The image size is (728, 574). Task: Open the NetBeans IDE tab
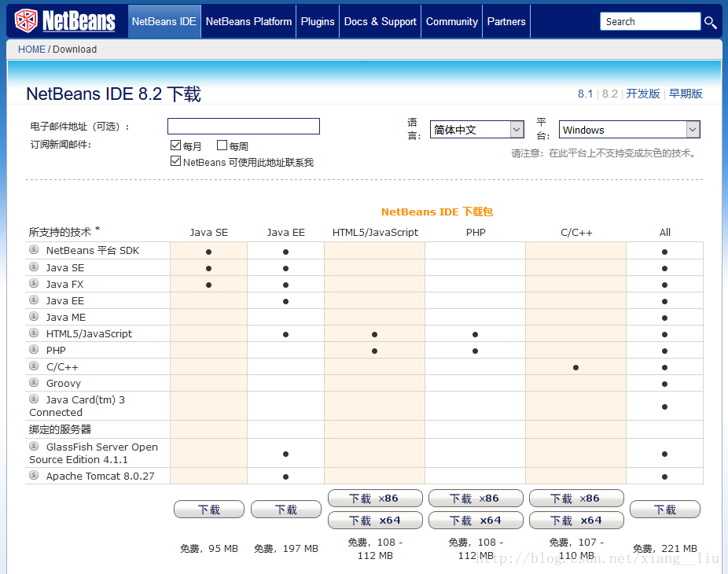pos(164,21)
